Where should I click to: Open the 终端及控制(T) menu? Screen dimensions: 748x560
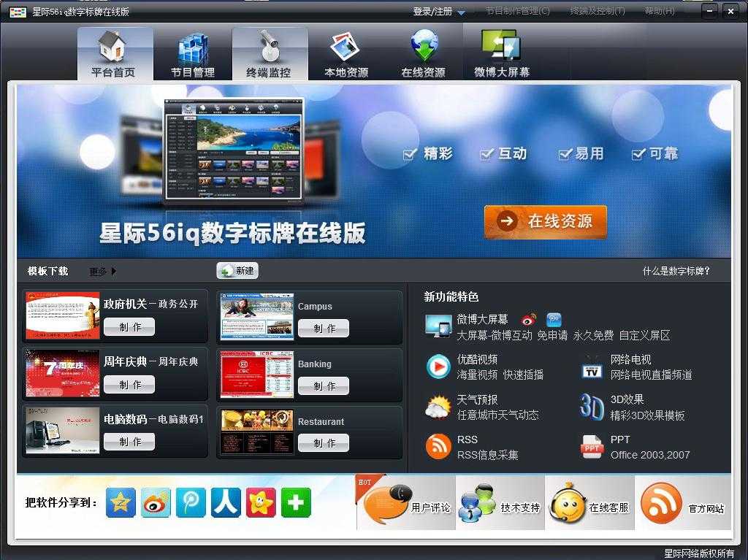tap(598, 11)
